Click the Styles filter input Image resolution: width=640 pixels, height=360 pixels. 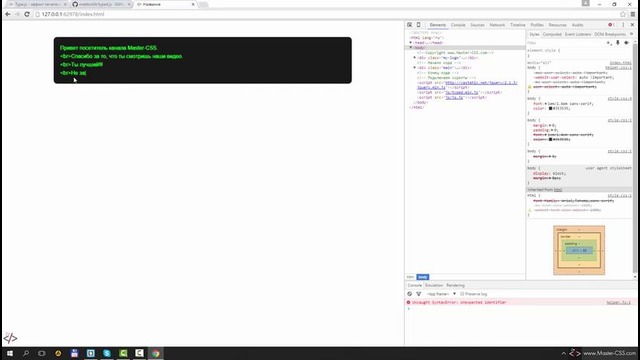coord(565,42)
